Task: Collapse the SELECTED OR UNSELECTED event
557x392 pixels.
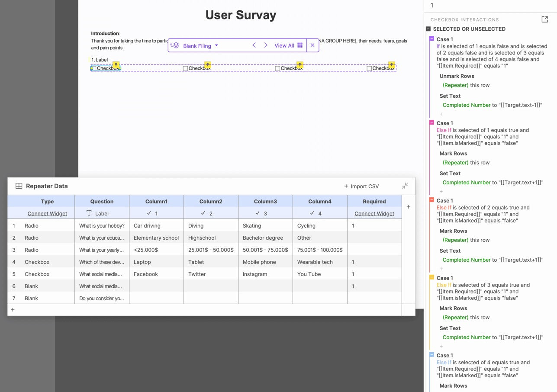Action: click(428, 29)
